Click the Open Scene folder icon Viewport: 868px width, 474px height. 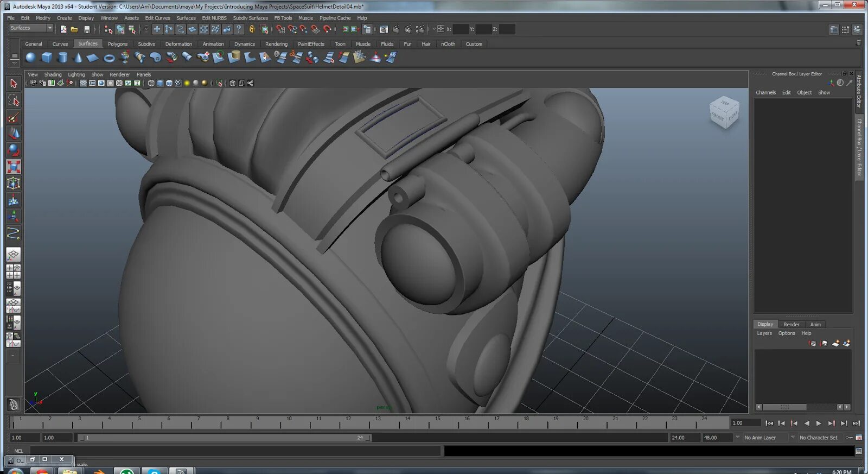click(74, 29)
